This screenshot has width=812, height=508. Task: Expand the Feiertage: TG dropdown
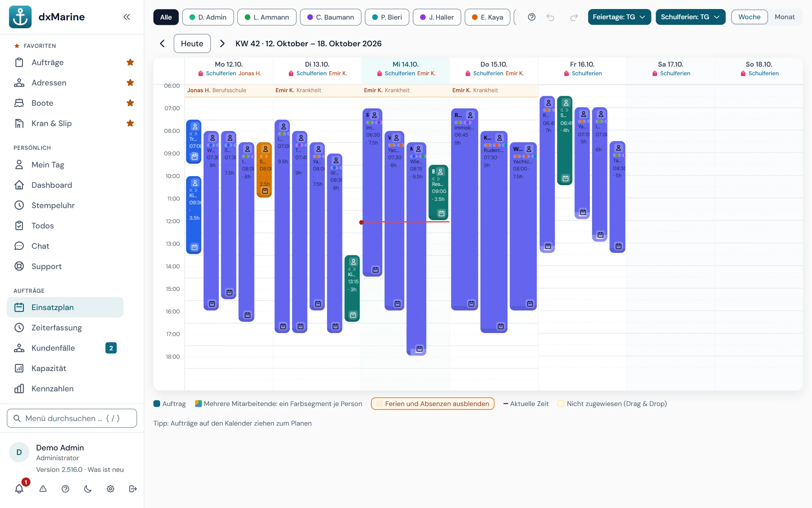pyautogui.click(x=619, y=17)
